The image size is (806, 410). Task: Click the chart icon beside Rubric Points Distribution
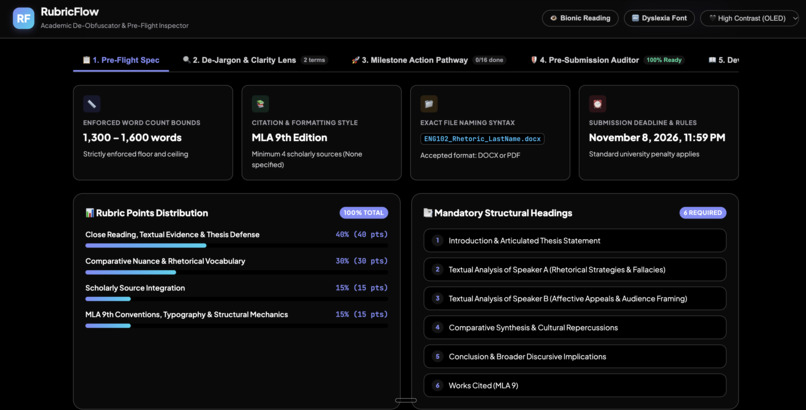point(89,213)
